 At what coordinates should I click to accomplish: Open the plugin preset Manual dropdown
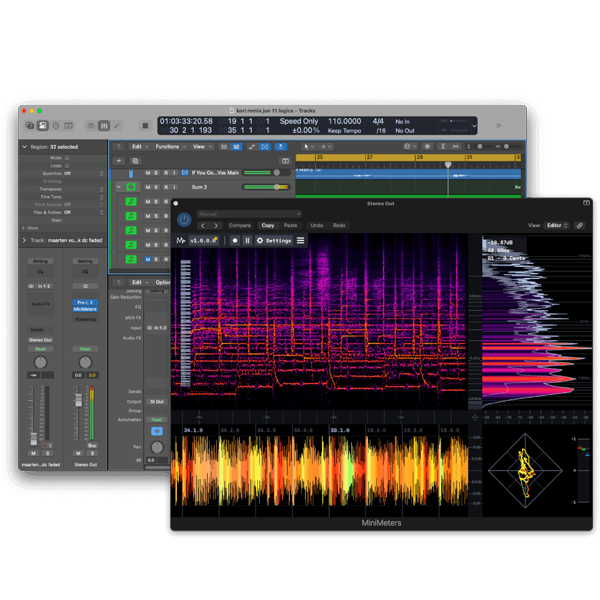coord(249,214)
